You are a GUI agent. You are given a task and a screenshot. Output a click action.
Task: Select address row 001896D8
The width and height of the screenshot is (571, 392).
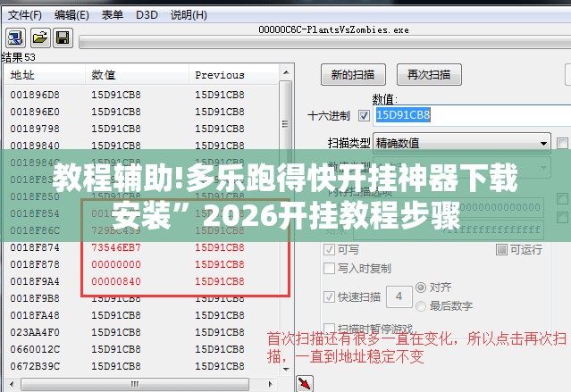click(142, 95)
